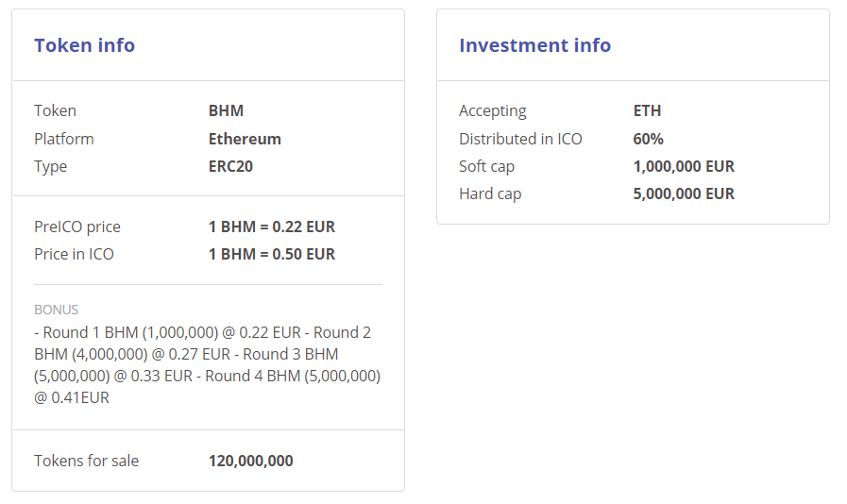Screen dimensions: 847x504
Task: Select the 1 BHM = 0.22 EUR value
Action: coord(272,227)
